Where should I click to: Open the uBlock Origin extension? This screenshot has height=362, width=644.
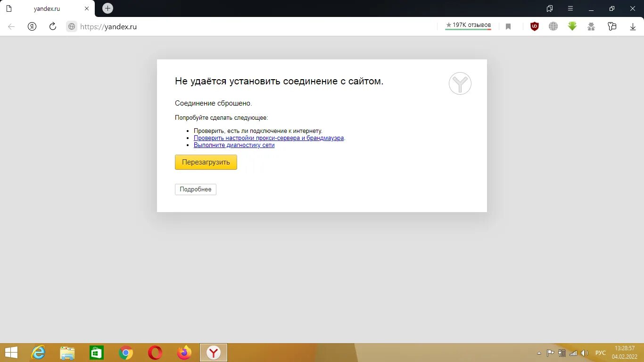(x=535, y=27)
